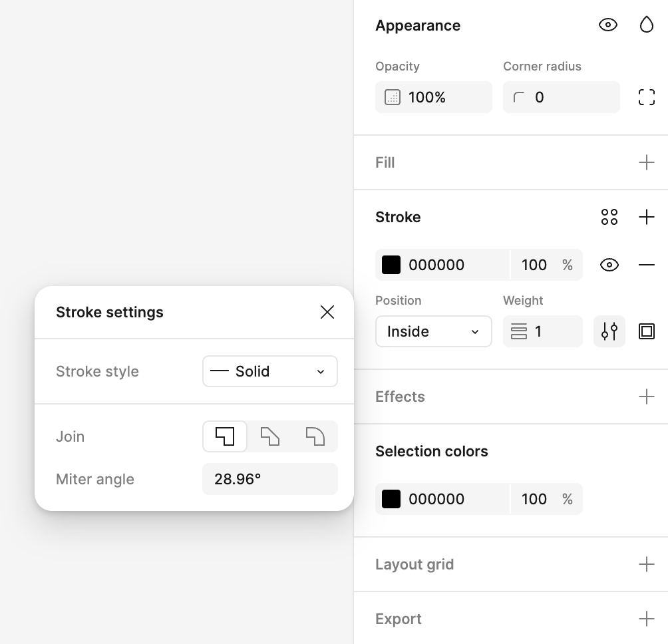Remove the stroke with the minus icon
668x644 pixels.
[x=646, y=265]
